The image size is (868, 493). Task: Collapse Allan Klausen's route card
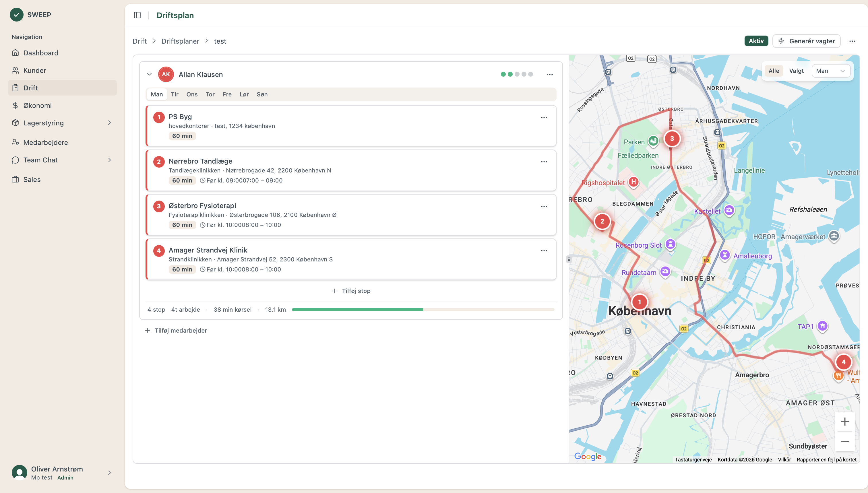click(x=149, y=74)
